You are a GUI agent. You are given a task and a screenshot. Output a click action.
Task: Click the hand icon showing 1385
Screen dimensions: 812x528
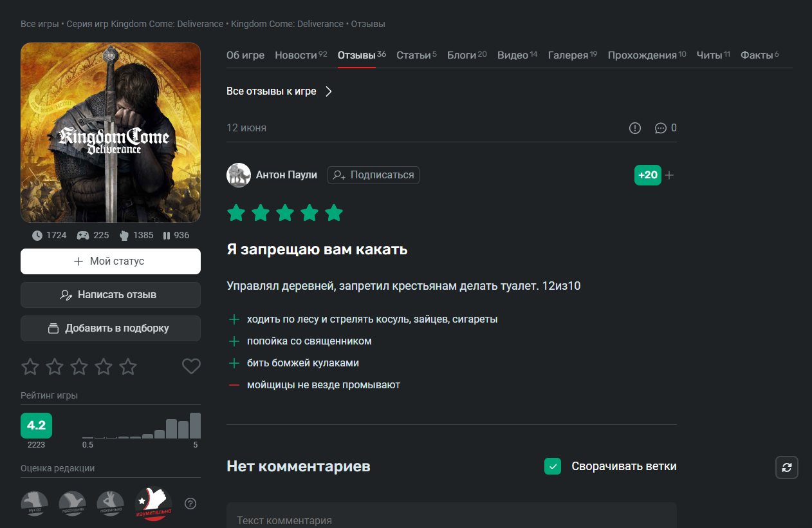124,235
